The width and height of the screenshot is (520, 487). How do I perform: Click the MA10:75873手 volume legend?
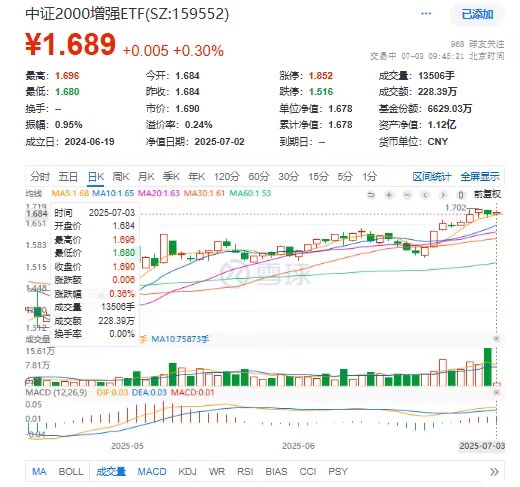pyautogui.click(x=180, y=339)
